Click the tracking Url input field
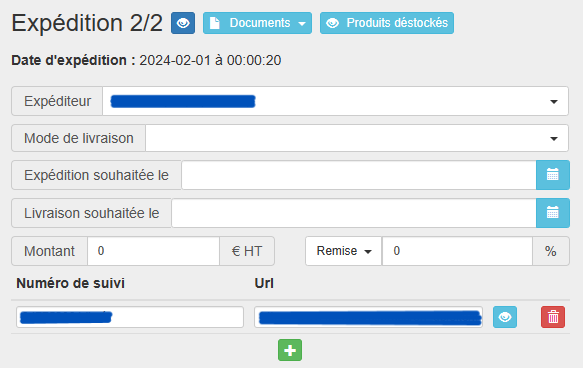Viewport: 583px width, 368px height. [x=368, y=317]
